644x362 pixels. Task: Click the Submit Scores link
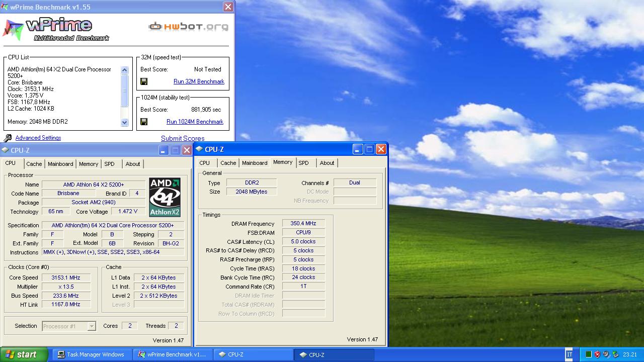[183, 138]
